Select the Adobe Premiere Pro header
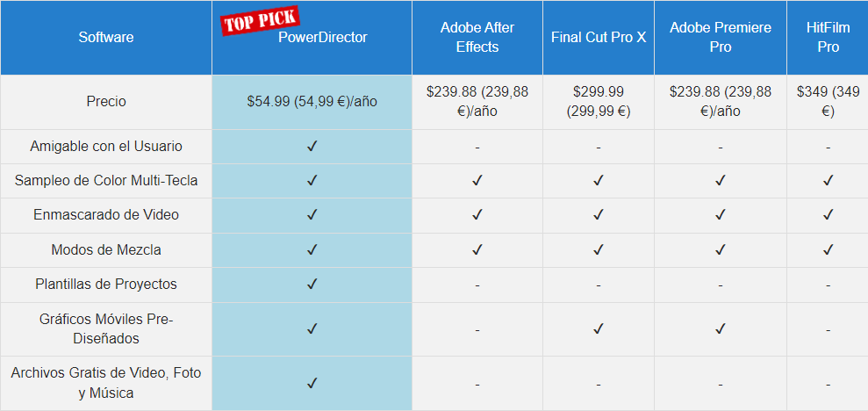This screenshot has width=868, height=411. [x=721, y=37]
